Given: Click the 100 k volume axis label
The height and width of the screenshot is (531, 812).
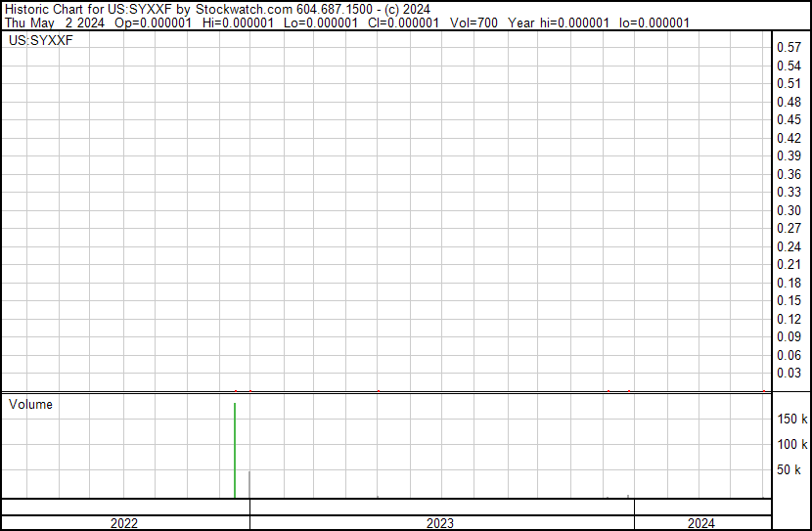Looking at the screenshot, I should [792, 444].
